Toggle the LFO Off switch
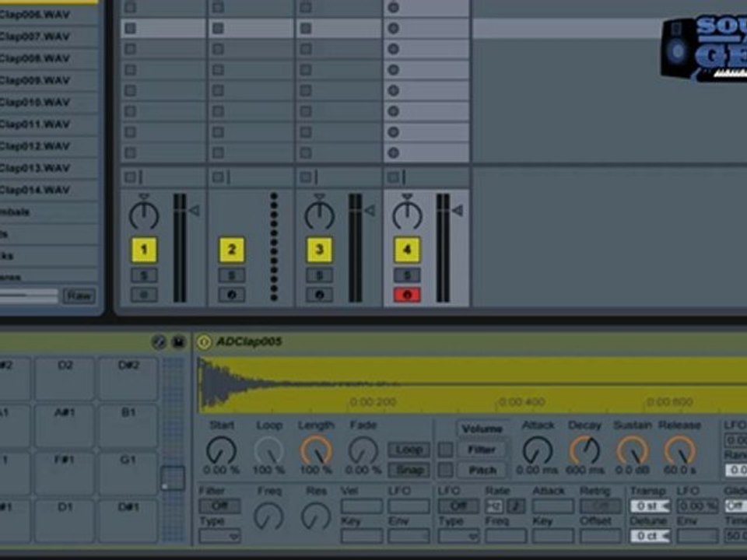This screenshot has height=560, width=747. click(x=458, y=506)
